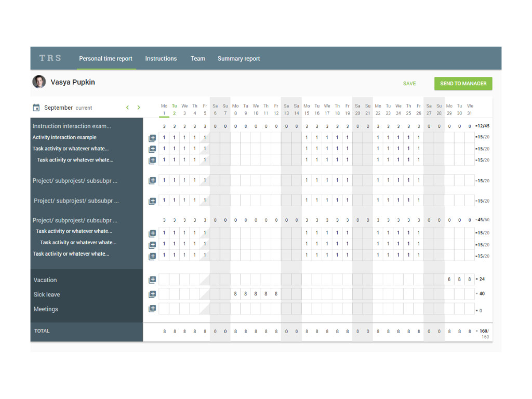Go to the previous month arrow

point(128,108)
